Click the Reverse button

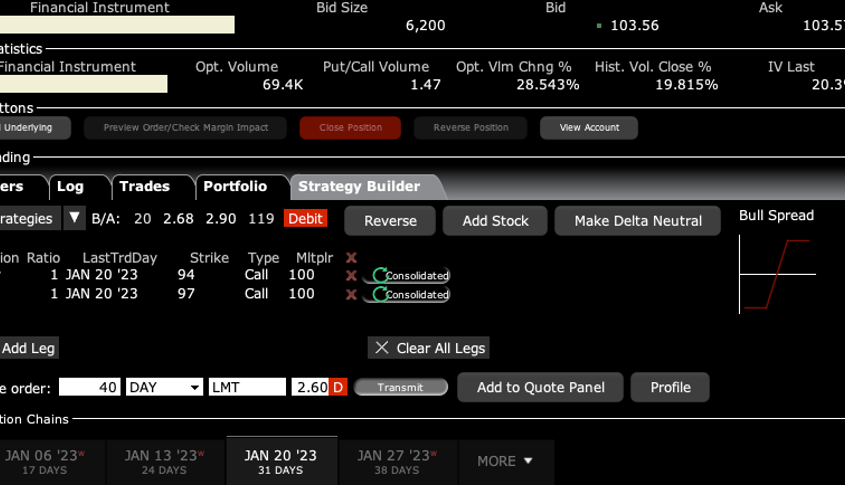(x=390, y=221)
